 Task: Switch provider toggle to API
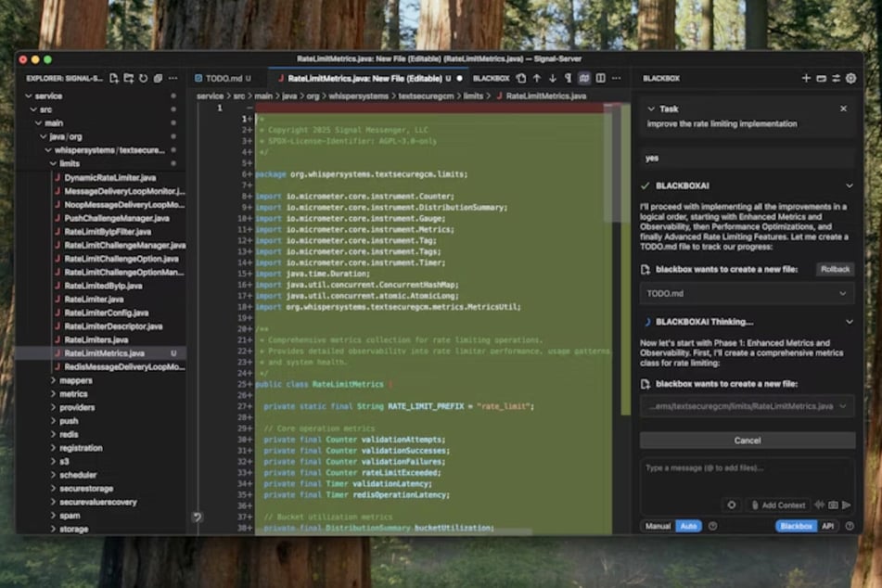point(828,526)
